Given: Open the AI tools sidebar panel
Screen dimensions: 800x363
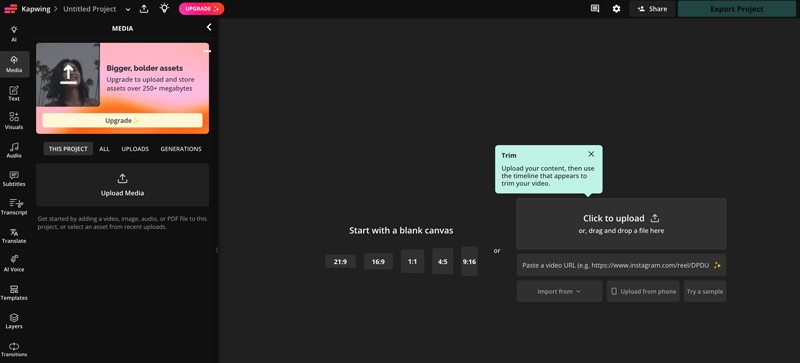Looking at the screenshot, I should click(14, 33).
